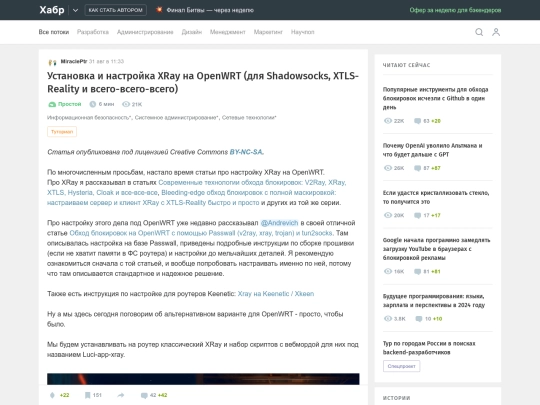540x405 pixels.
Task: Click the views icon showing 26K
Action: click(388, 168)
